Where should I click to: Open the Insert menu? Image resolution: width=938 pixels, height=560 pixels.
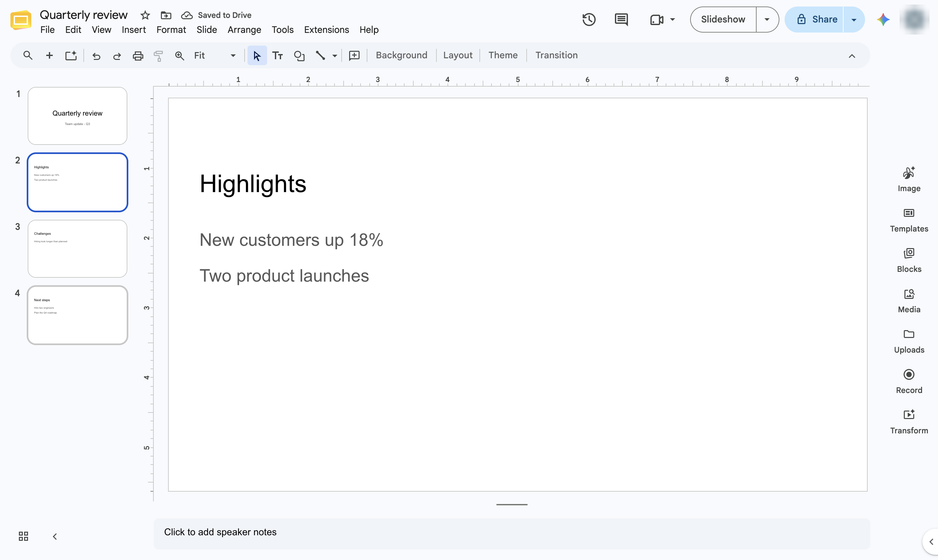pyautogui.click(x=134, y=30)
